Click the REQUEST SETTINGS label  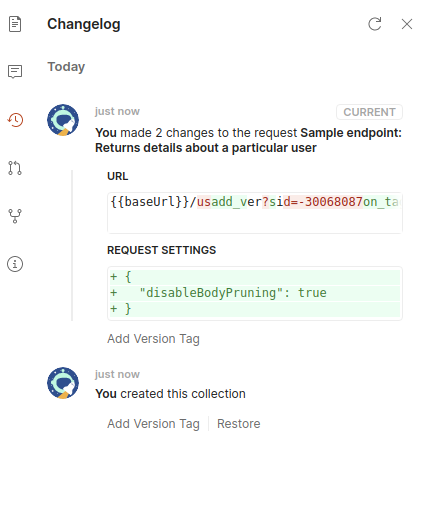(161, 250)
